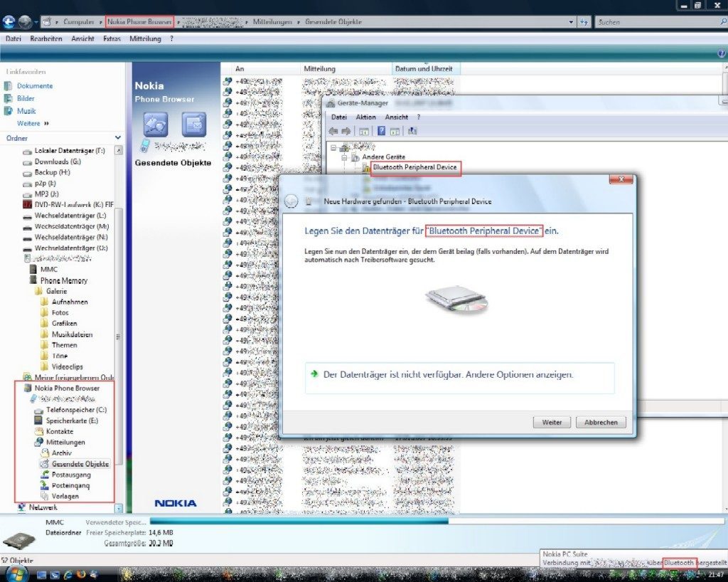Screen dimensions: 728x582
Task: Open the Bearbeiten menu
Action: coord(46,39)
